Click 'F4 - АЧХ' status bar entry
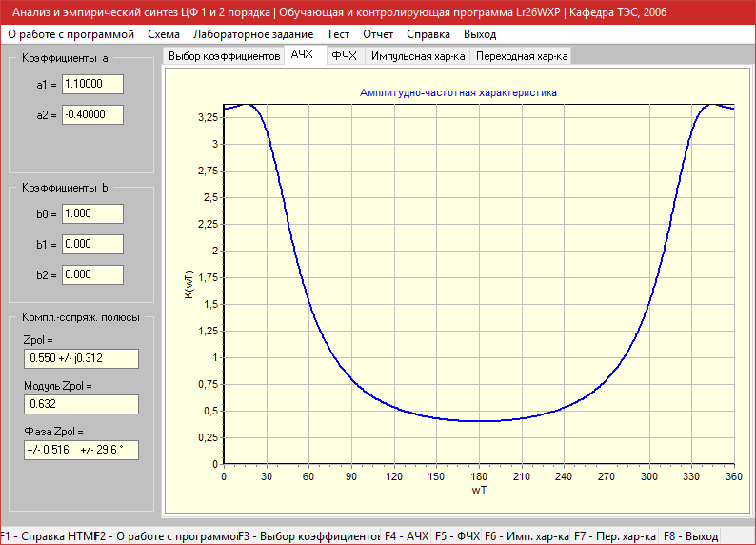The width and height of the screenshot is (756, 545). coord(407,536)
